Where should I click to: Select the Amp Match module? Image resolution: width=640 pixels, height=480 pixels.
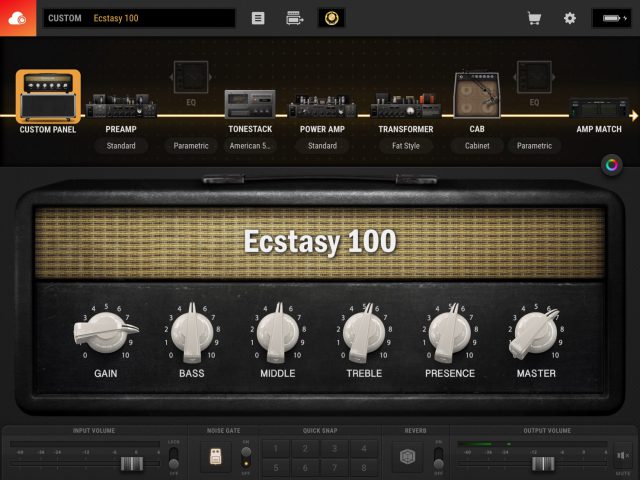(599, 108)
